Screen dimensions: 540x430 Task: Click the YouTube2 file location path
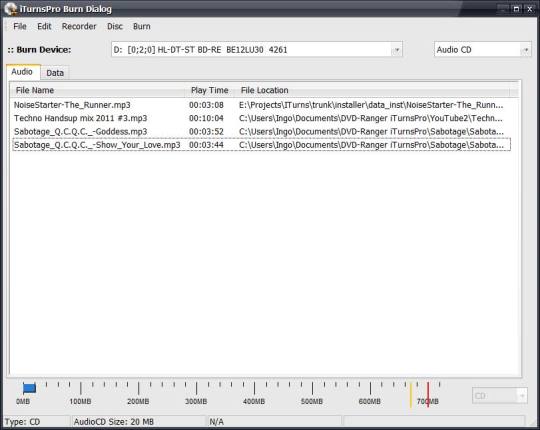pos(371,118)
